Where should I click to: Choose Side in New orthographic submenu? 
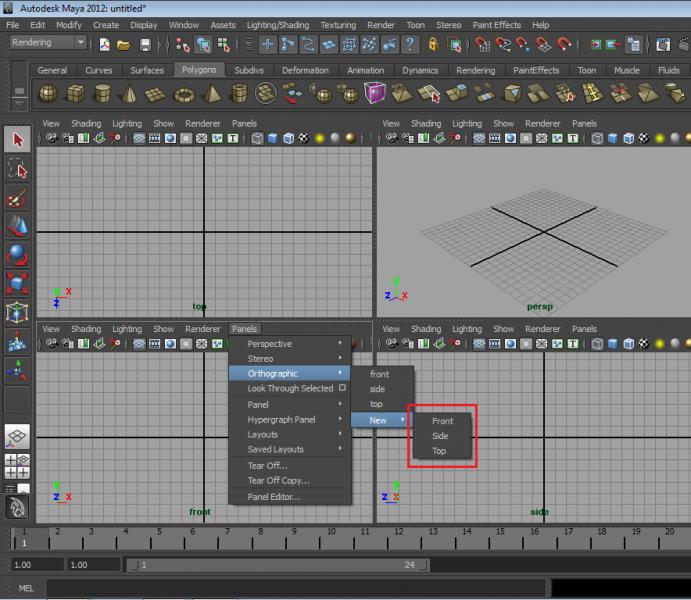tap(442, 436)
